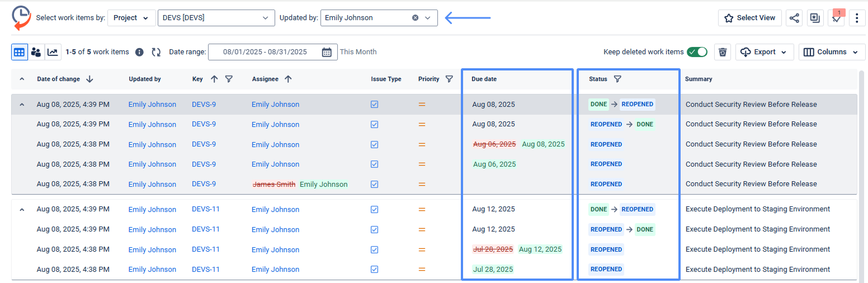Click the trash icon for deleted items
This screenshot has height=283, width=868.
click(x=723, y=52)
